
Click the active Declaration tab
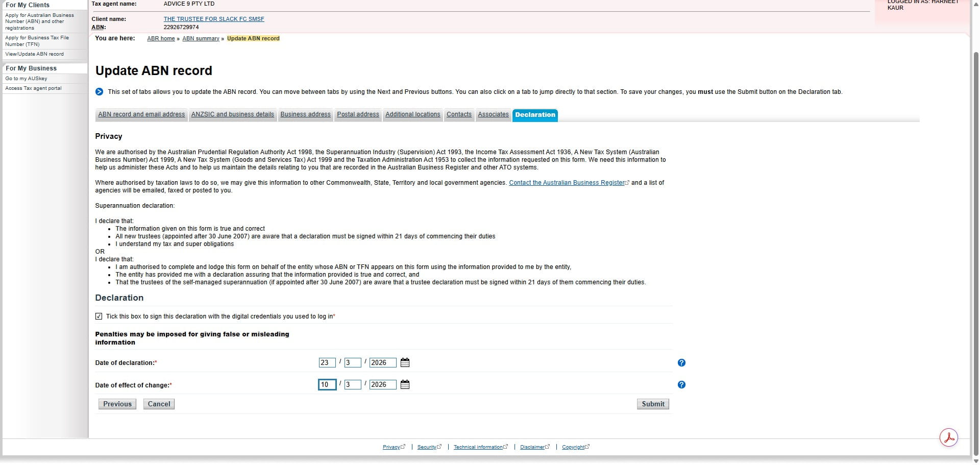point(535,115)
